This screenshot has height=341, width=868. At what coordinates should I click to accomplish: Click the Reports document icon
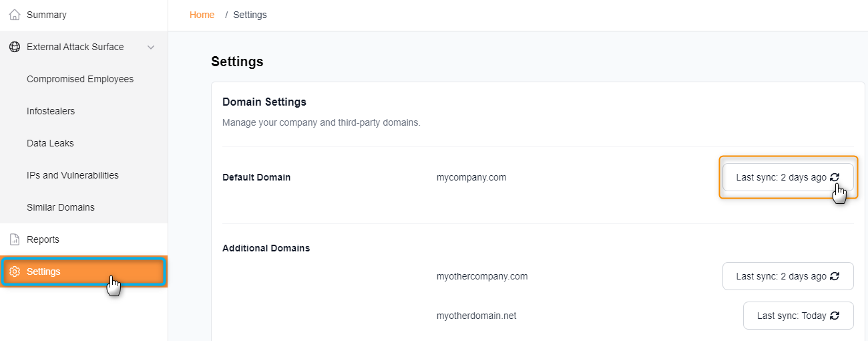coord(15,239)
